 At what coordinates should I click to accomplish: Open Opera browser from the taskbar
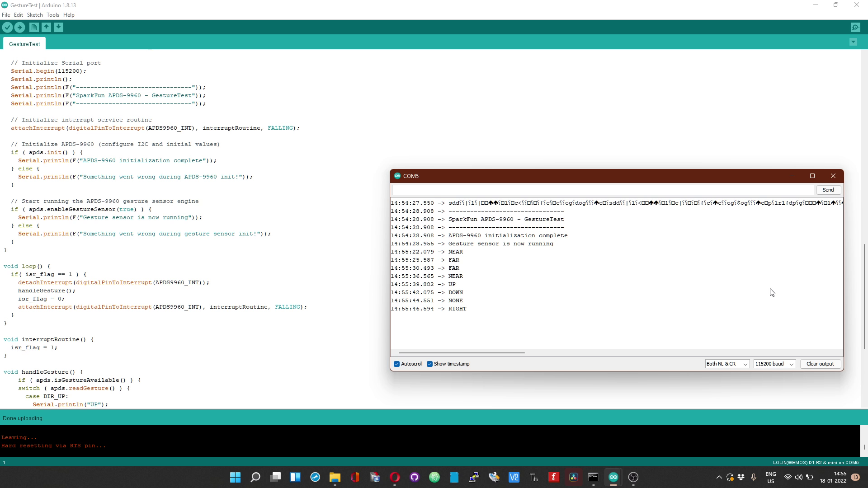(x=395, y=477)
